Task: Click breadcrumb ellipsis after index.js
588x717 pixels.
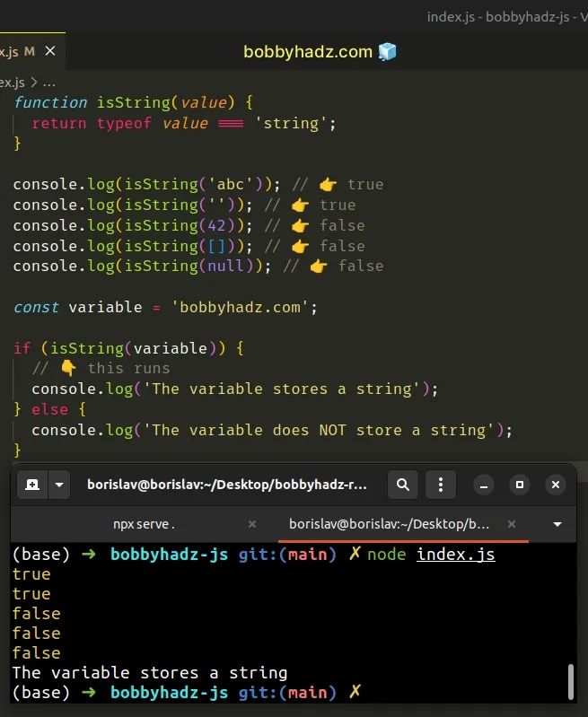Action: pos(49,83)
